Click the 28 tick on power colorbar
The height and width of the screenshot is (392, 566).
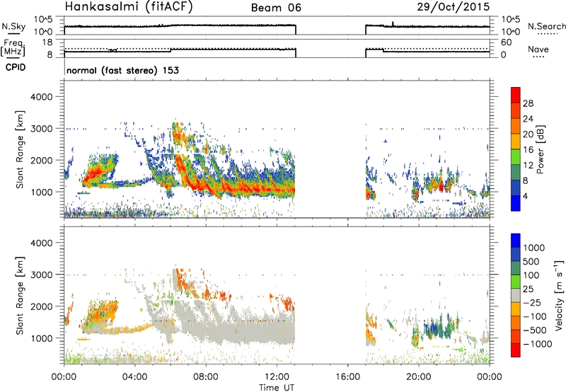[528, 103]
